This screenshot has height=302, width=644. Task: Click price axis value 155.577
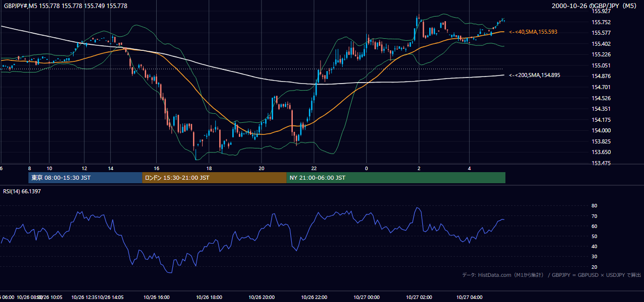[601, 33]
